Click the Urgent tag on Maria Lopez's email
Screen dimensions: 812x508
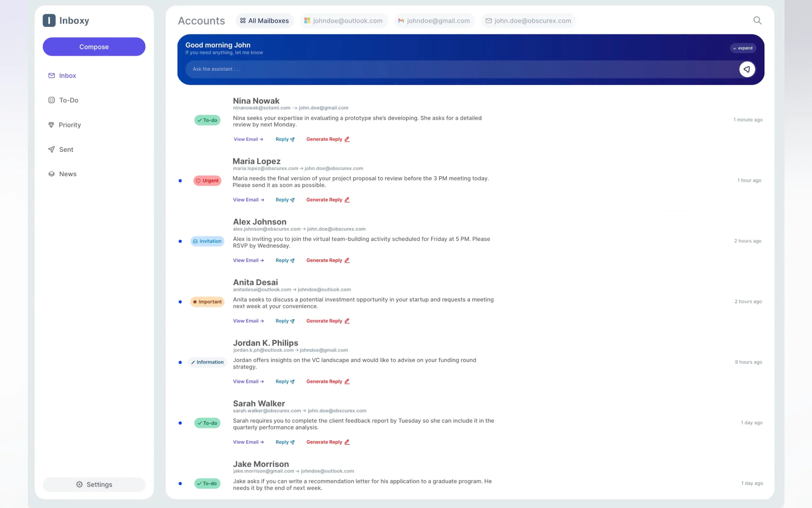coord(207,181)
